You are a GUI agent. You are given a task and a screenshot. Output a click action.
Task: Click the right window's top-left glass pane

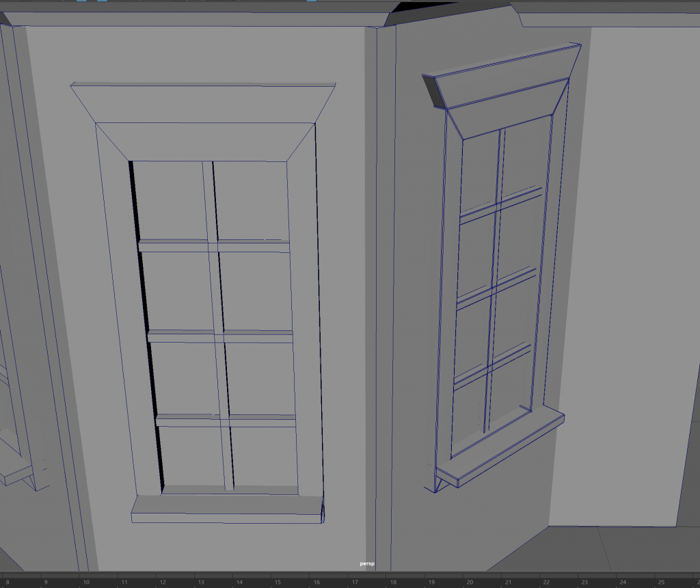click(x=479, y=171)
